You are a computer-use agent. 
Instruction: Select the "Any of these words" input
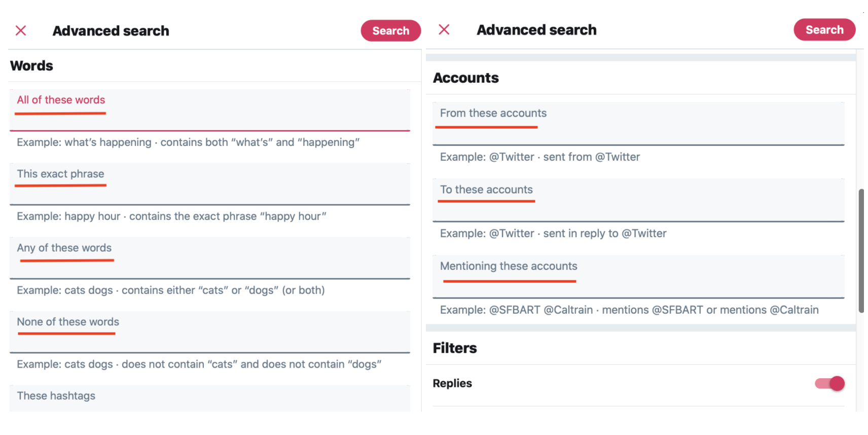(x=209, y=258)
